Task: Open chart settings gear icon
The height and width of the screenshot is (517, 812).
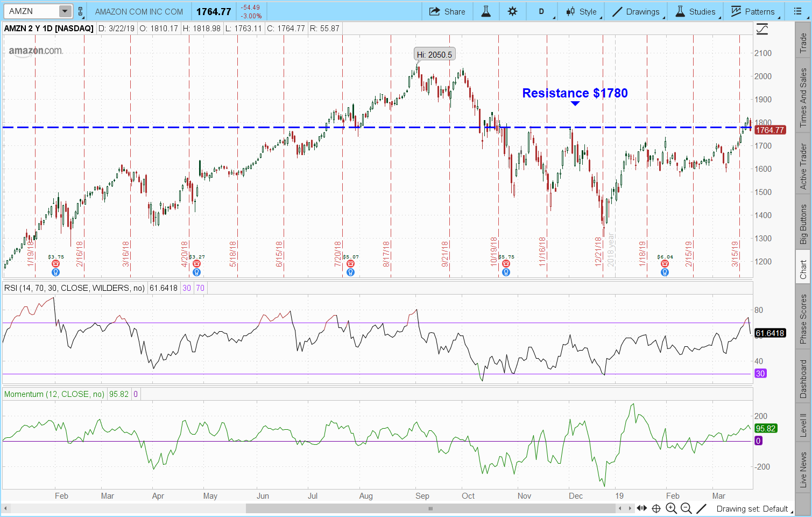Action: pyautogui.click(x=512, y=11)
